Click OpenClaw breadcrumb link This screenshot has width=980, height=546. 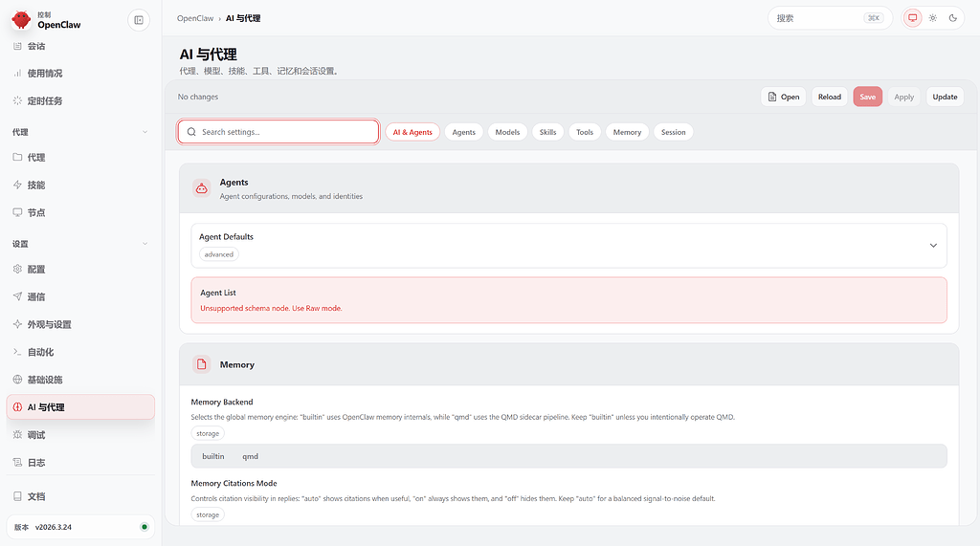[195, 18]
